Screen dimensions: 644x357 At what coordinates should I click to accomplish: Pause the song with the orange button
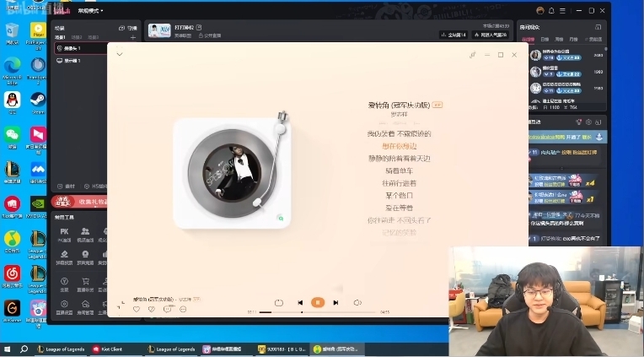[318, 302]
